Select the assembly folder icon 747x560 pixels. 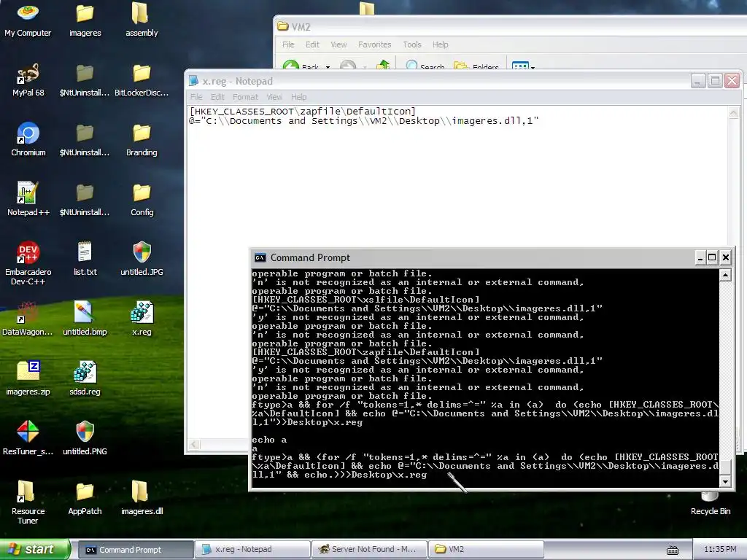click(142, 19)
